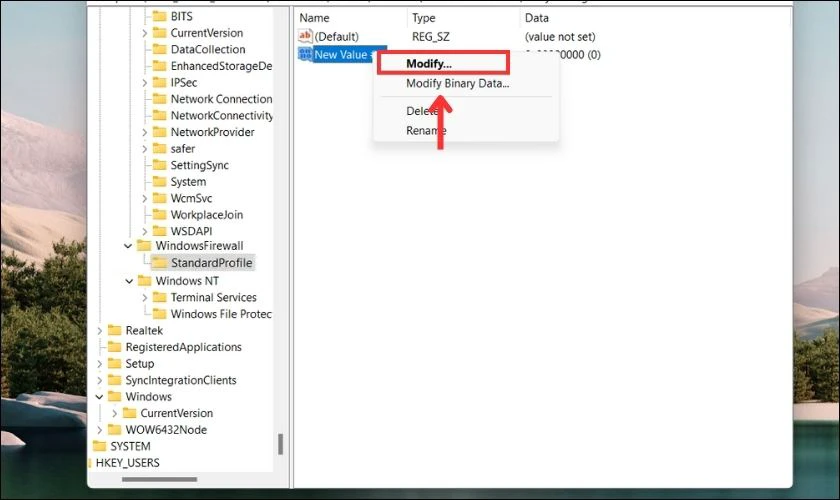Expand the IPSec tree node
The image size is (840, 500).
(144, 83)
